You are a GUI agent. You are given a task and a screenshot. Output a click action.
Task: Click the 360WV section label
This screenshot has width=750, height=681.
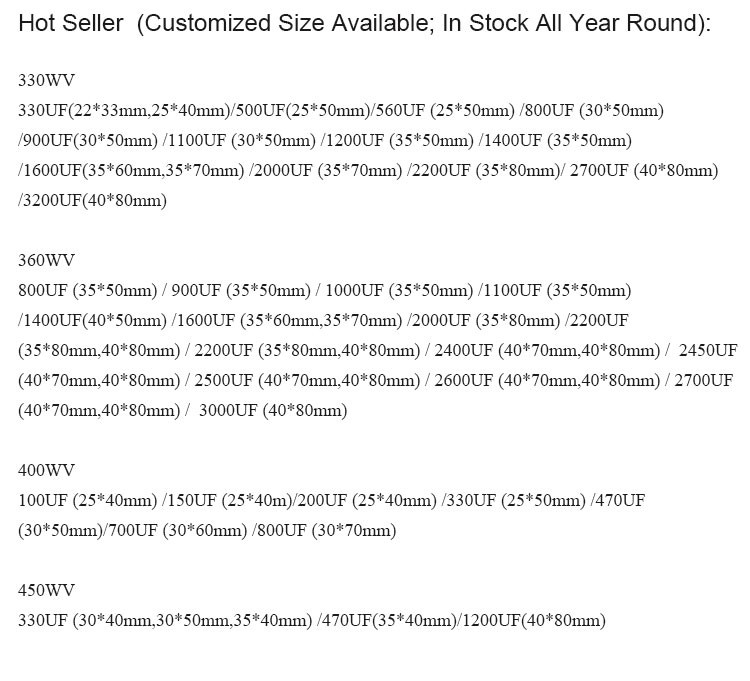click(x=46, y=260)
